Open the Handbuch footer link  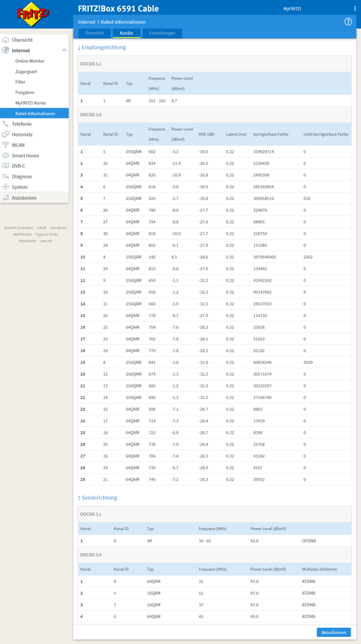[58, 228]
